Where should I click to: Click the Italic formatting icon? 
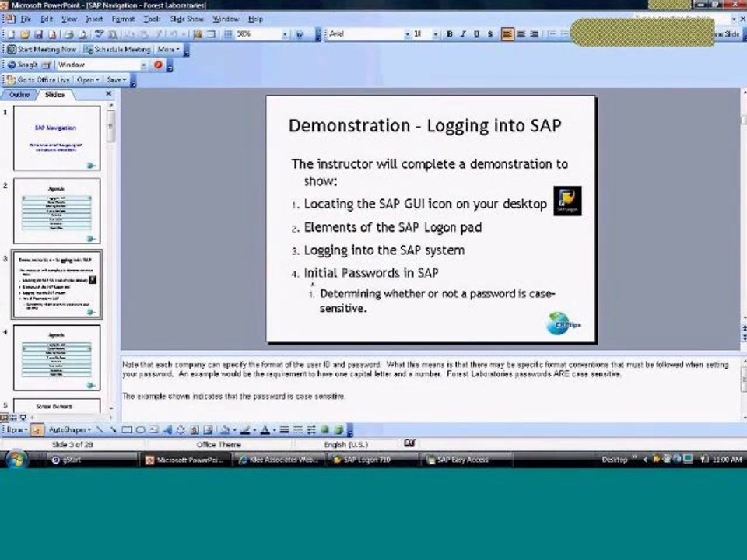[x=462, y=34]
